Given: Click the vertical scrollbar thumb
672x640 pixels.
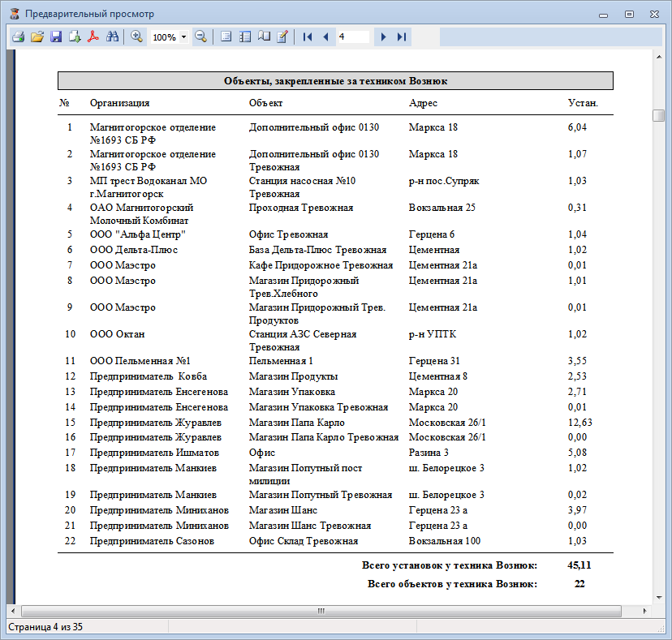Looking at the screenshot, I should [x=658, y=116].
